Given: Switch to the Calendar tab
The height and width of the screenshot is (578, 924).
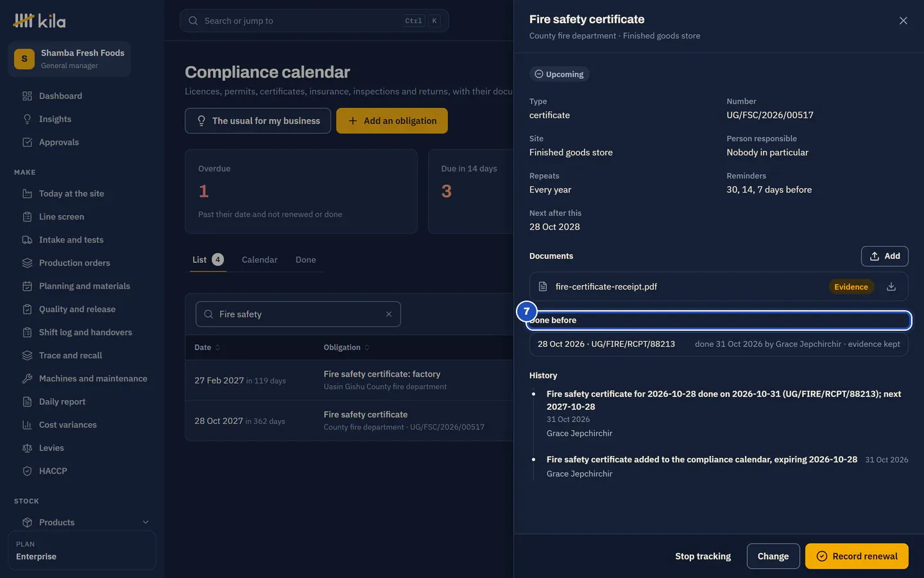Looking at the screenshot, I should 259,259.
